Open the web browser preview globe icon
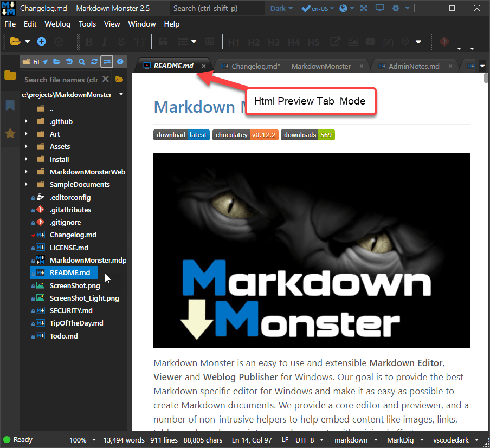 [343, 8]
